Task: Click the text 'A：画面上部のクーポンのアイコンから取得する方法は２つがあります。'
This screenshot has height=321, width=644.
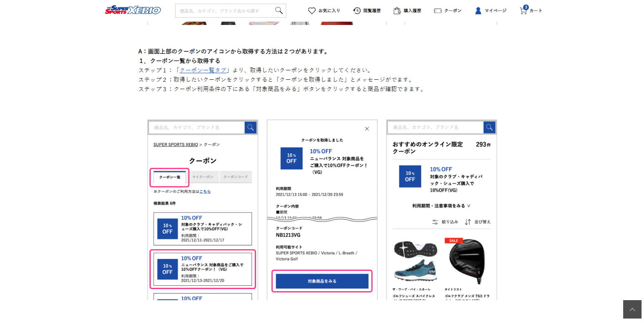Action: click(234, 52)
